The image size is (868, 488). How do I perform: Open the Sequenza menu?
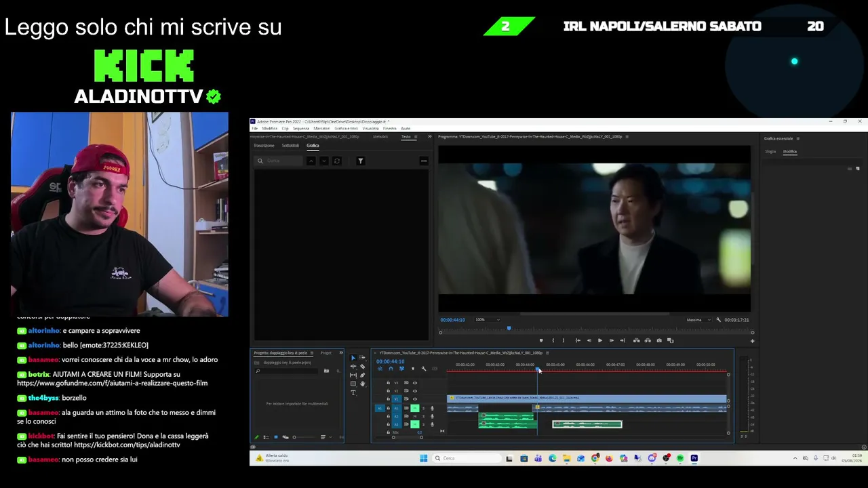tap(301, 128)
